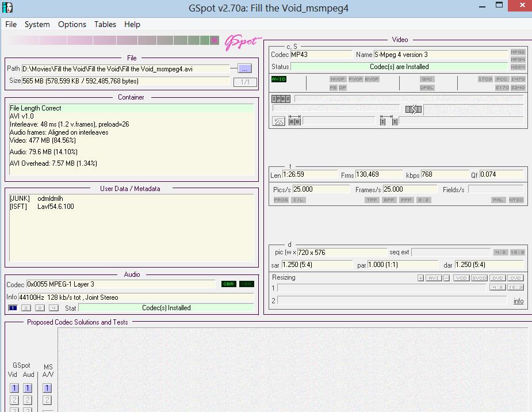Click the PAL indicator
This screenshot has height=412, width=532.
click(x=498, y=200)
